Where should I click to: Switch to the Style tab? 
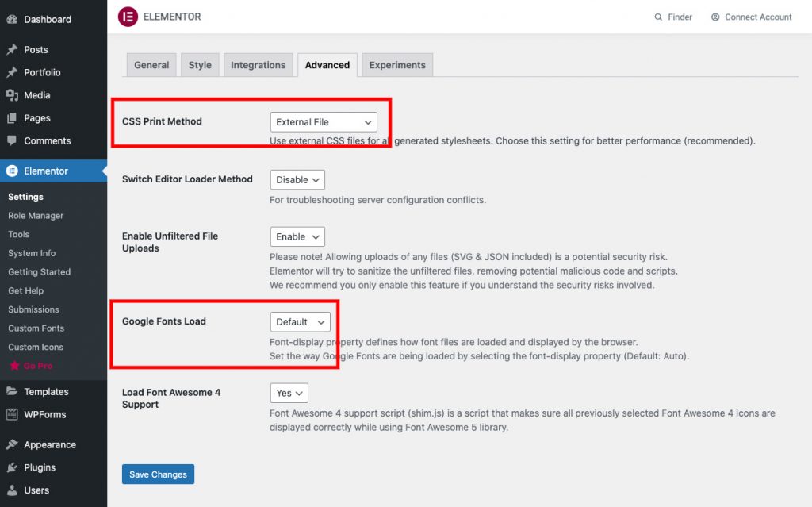[x=200, y=65]
